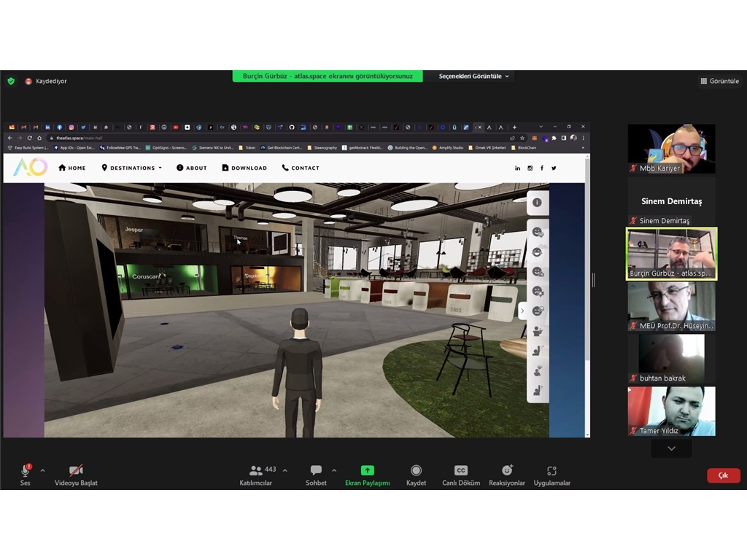Toggle Canlı Döküm live captions
This screenshot has height=560, width=747.
(x=461, y=475)
